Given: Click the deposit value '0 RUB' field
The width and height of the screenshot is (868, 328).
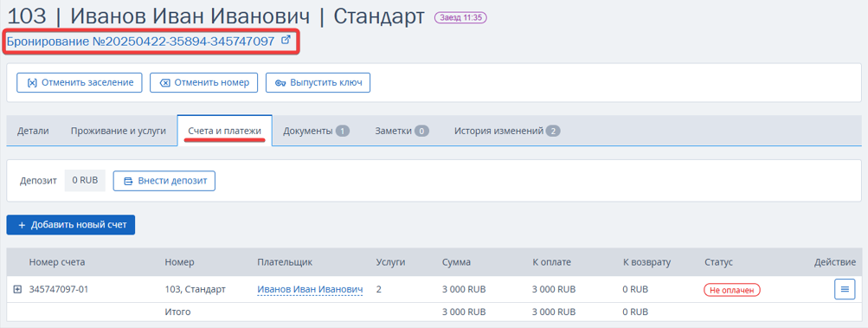Looking at the screenshot, I should [x=85, y=181].
